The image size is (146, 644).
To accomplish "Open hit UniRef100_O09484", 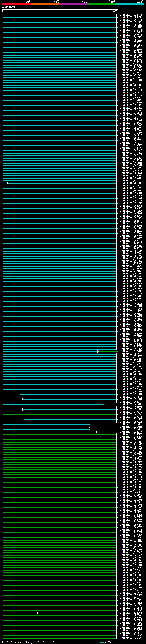I will 131,20.
